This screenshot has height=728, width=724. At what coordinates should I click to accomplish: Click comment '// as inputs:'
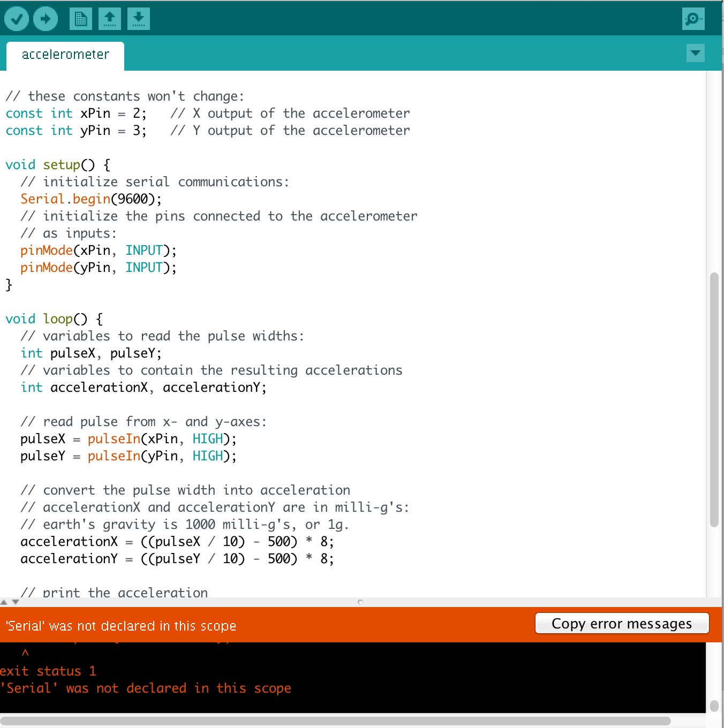click(69, 233)
